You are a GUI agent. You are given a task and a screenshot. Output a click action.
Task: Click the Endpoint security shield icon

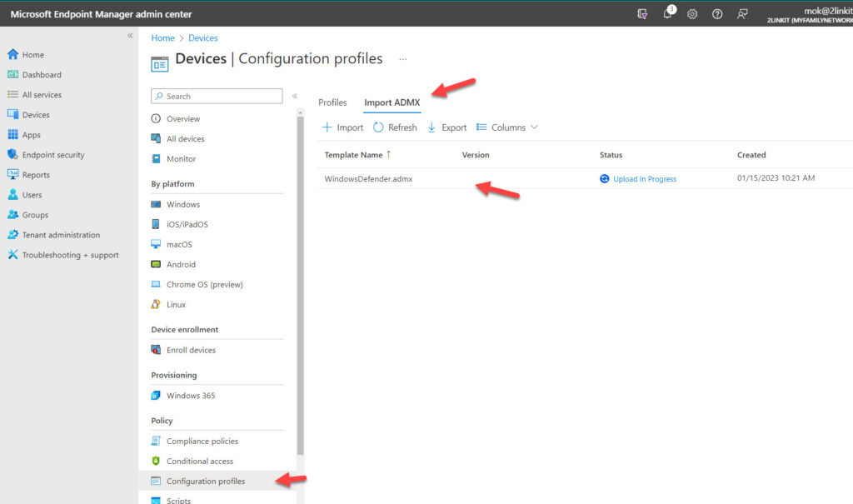[12, 155]
